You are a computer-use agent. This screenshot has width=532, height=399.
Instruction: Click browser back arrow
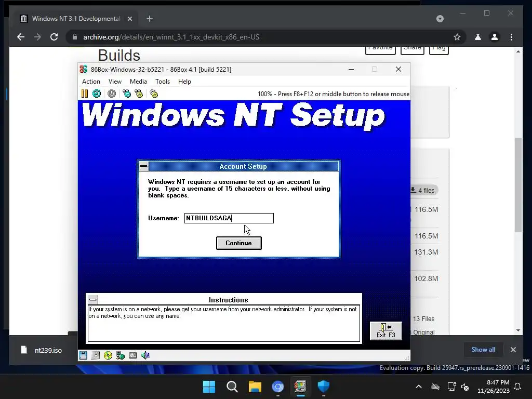21,37
